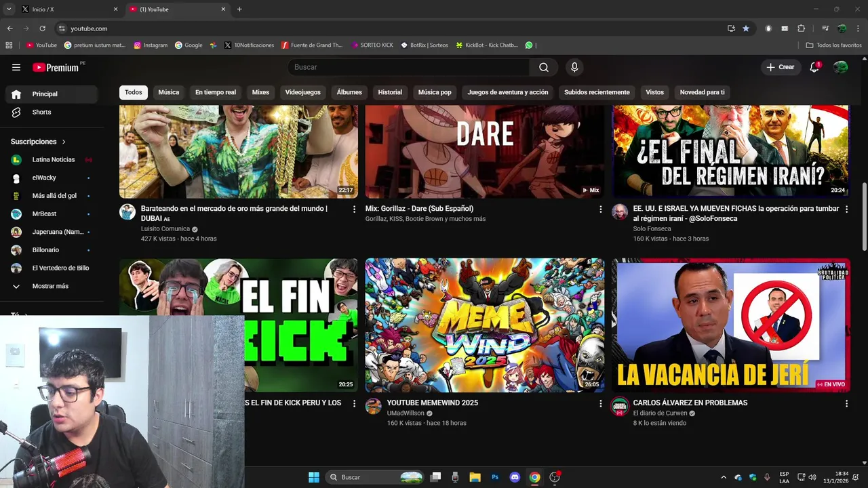Viewport: 868px width, 488px height.
Task: Open options for Gorillaz Dare mix
Action: coord(600,209)
